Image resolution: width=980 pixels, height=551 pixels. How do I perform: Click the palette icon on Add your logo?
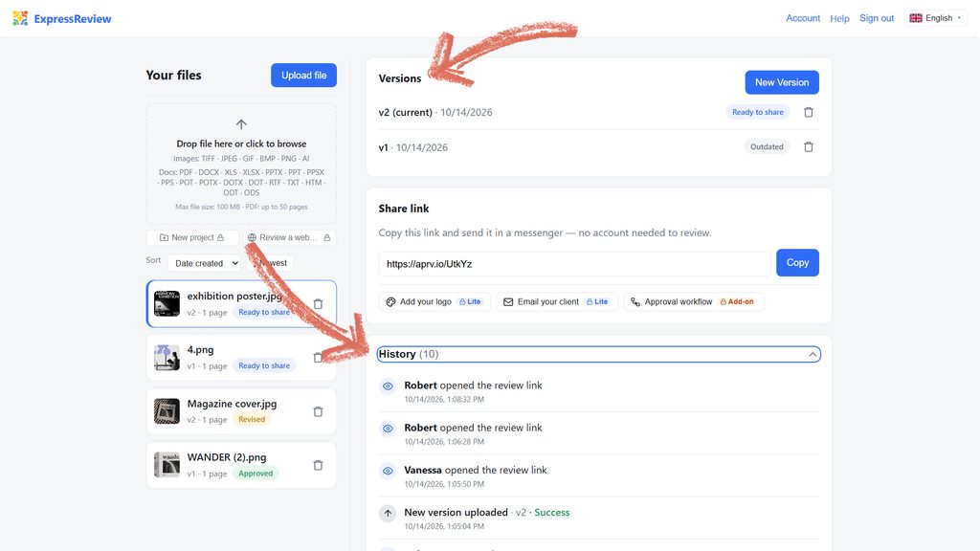coord(390,301)
